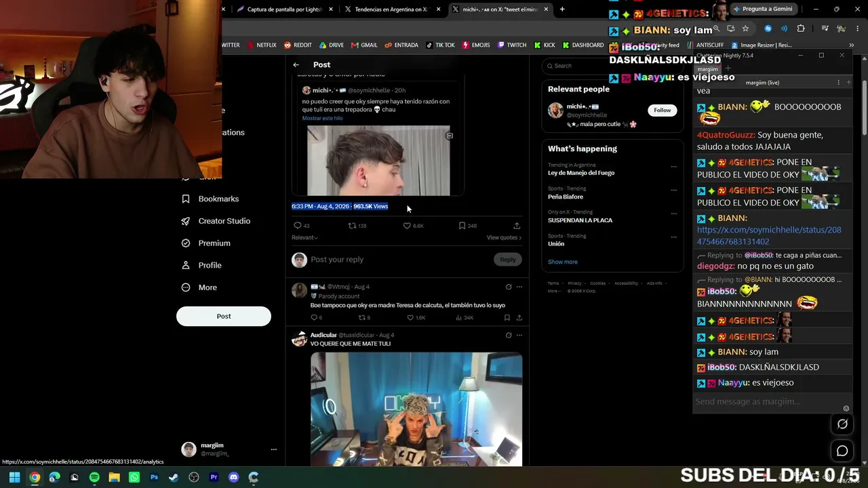Go back using the Post header arrow
This screenshot has height=488, width=868.
click(296, 65)
